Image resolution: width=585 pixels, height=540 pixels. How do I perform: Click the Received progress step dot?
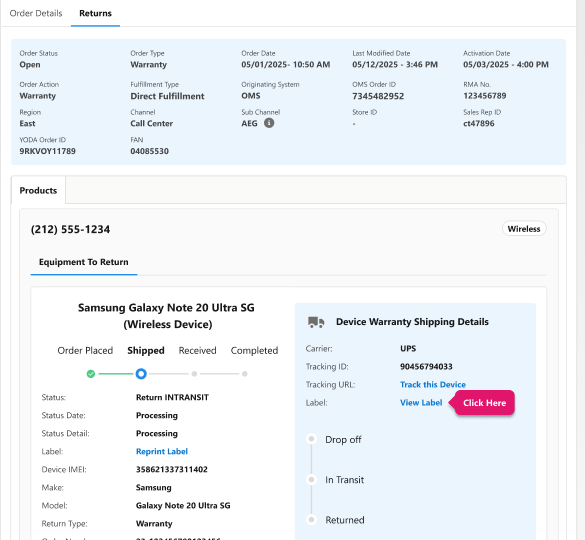[194, 374]
